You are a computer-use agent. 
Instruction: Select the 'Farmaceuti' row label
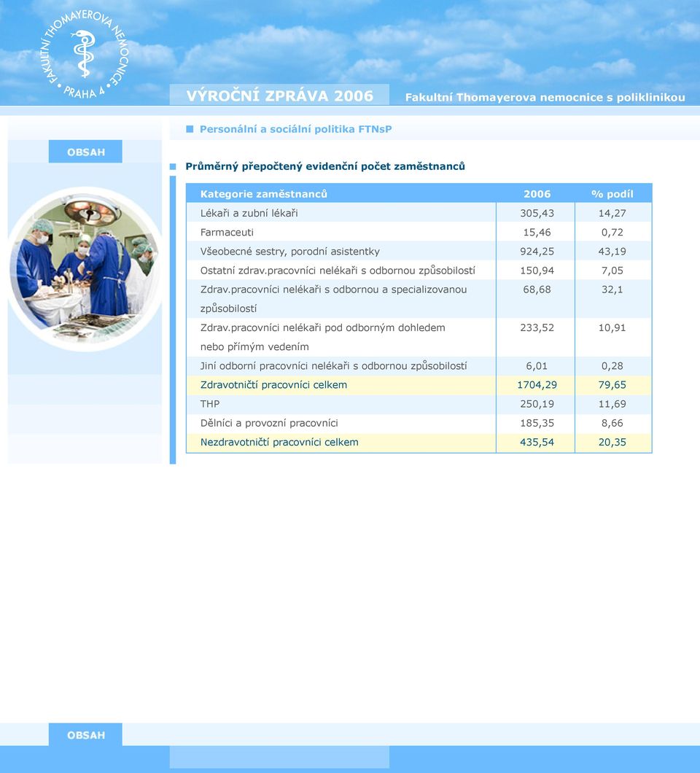[227, 232]
